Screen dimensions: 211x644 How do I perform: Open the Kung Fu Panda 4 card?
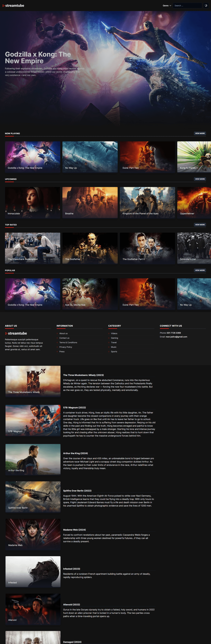tap(194, 157)
